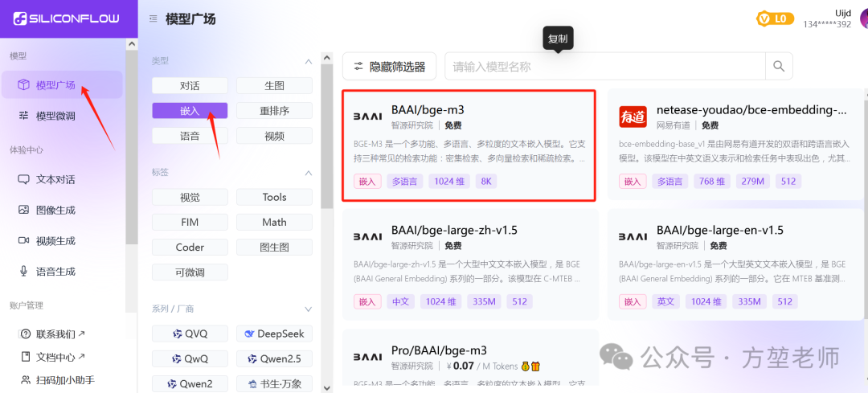Focus the 请输入模型名称 search field
Viewport: 868px width, 393px height.
coord(605,67)
